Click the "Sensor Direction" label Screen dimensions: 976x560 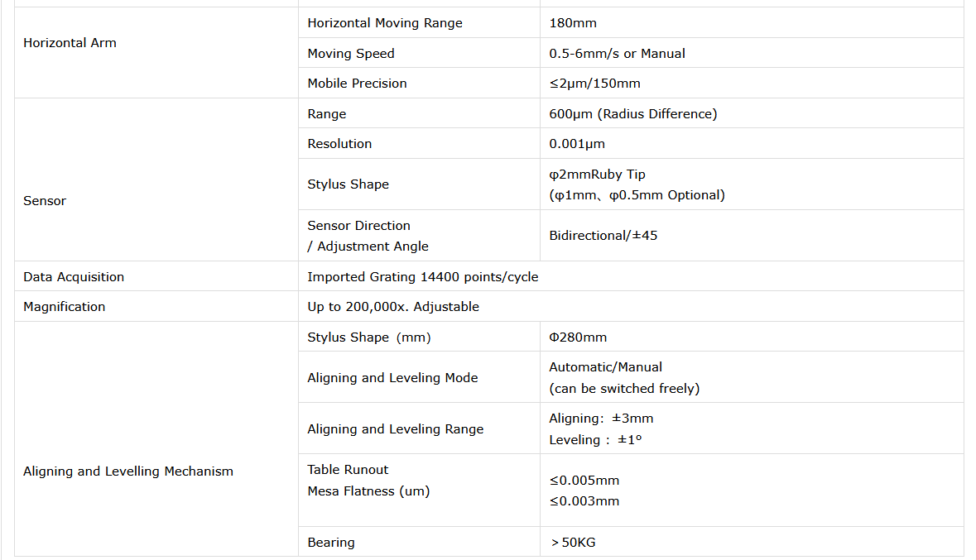[x=358, y=226]
